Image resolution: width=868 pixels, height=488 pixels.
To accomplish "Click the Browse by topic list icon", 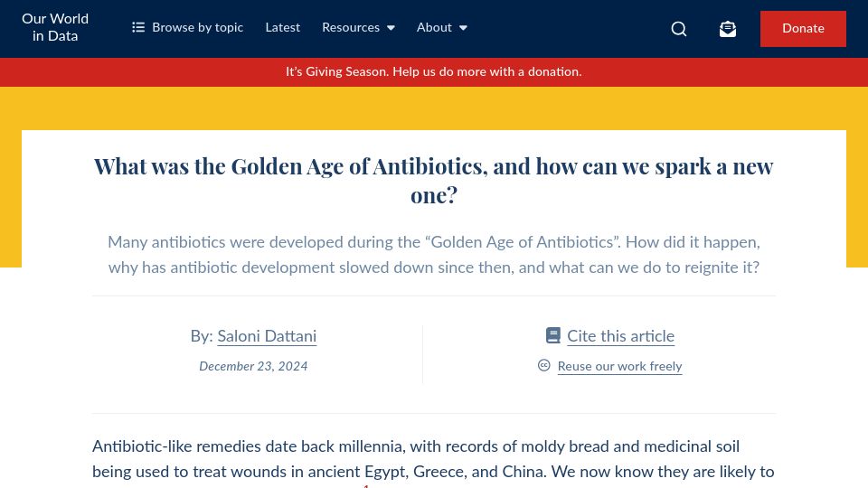I will [x=138, y=27].
